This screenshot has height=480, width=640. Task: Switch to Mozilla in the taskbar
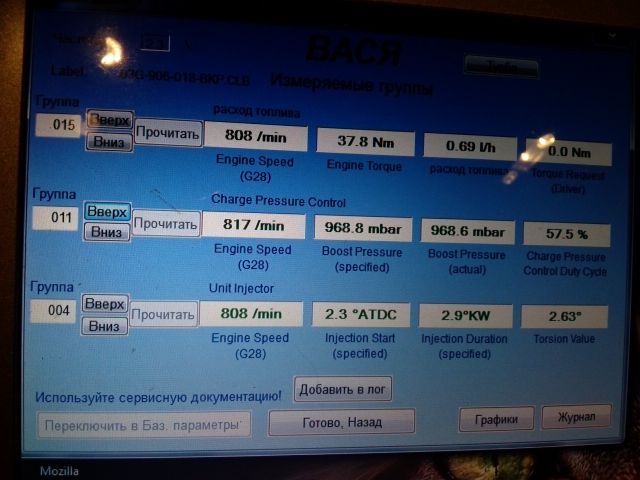coord(58,470)
